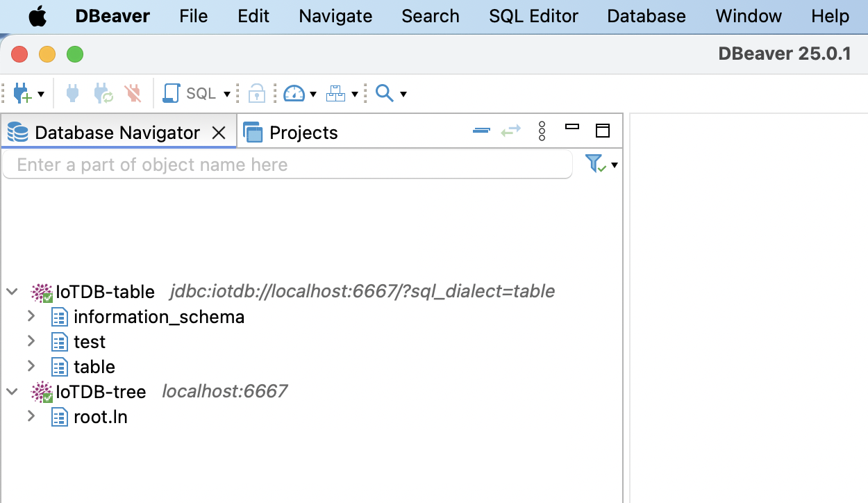Click the Connect plug icon in toolbar
The image size is (868, 503).
tap(72, 93)
